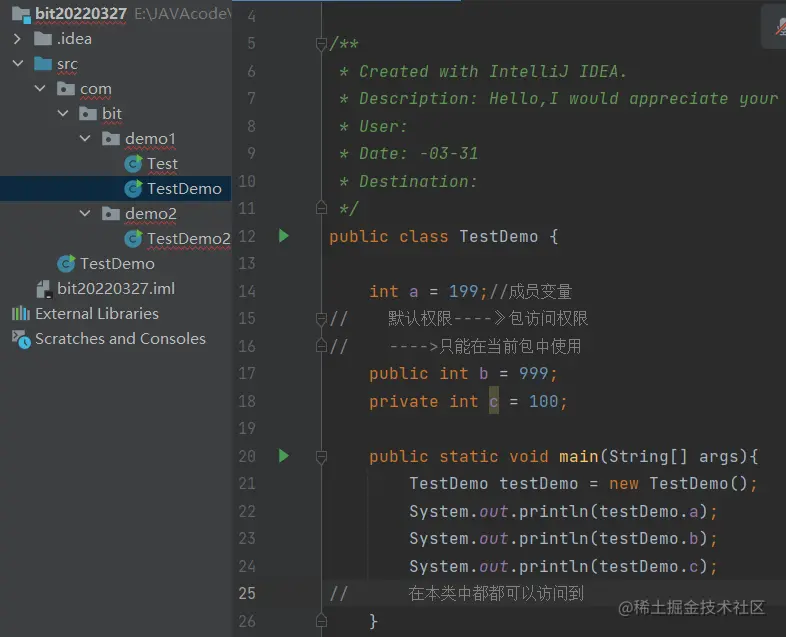Select External Libraries node

97,314
